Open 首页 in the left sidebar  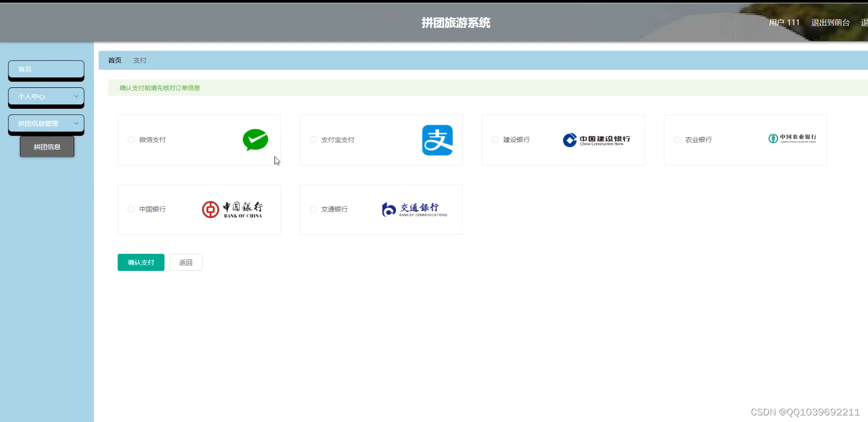click(46, 70)
